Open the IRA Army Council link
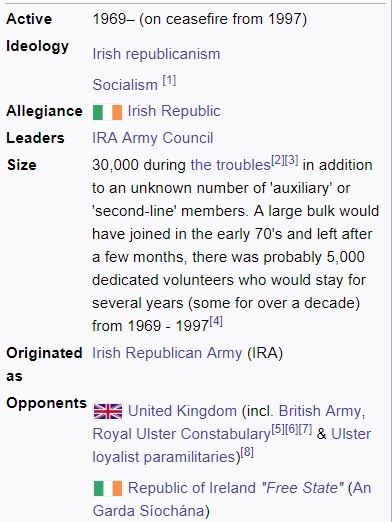Image resolution: width=392 pixels, height=522 pixels. (153, 138)
